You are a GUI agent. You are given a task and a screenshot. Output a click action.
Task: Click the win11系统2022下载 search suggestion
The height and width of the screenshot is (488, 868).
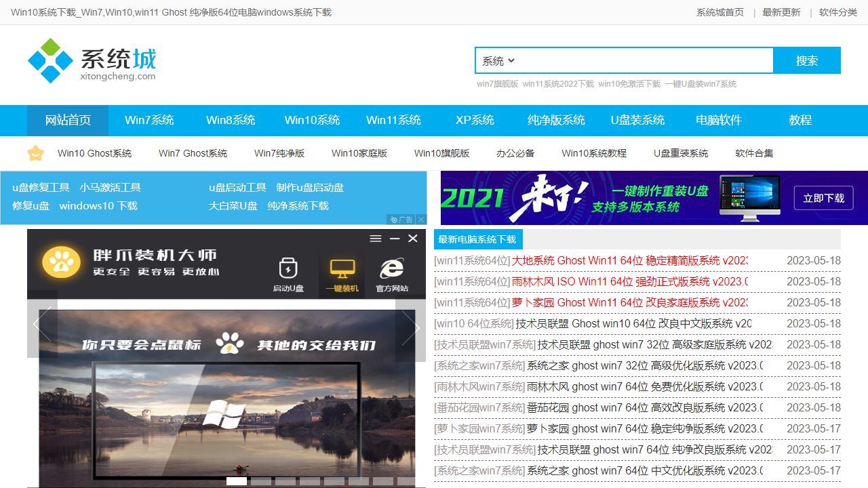pyautogui.click(x=558, y=84)
